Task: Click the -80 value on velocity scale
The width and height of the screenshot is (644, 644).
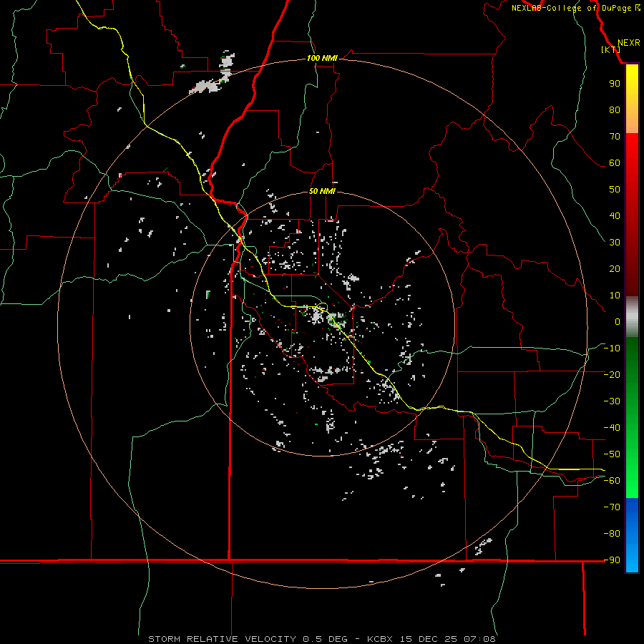Action: (x=612, y=534)
